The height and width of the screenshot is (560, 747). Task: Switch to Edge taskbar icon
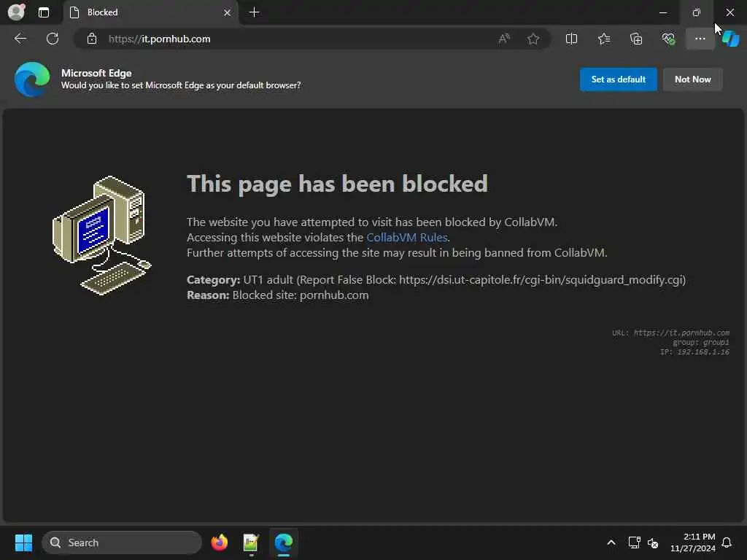pyautogui.click(x=284, y=542)
